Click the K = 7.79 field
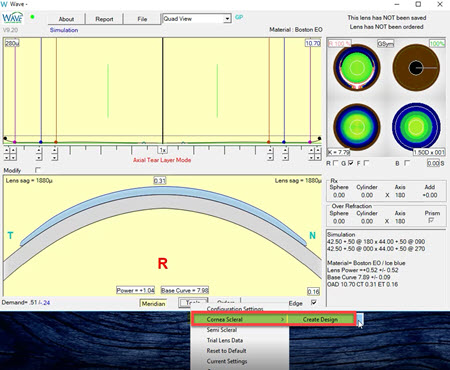The image size is (450, 370). [339, 152]
